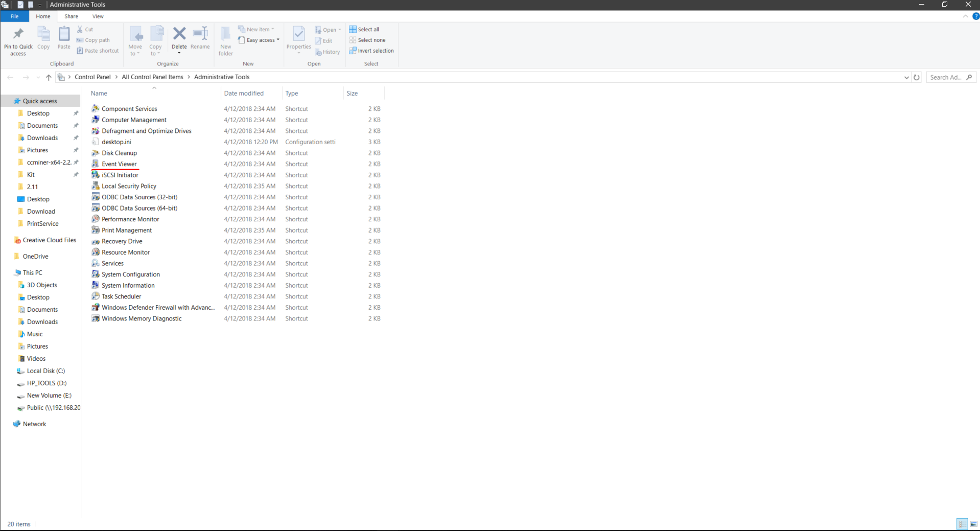Sort by the Date modified column header
The height and width of the screenshot is (531, 980).
pyautogui.click(x=251, y=93)
